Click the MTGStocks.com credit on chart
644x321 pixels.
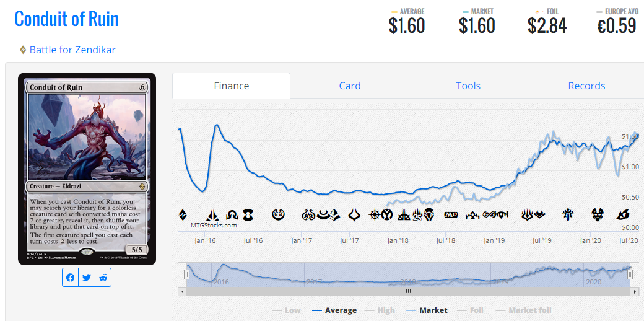[214, 225]
